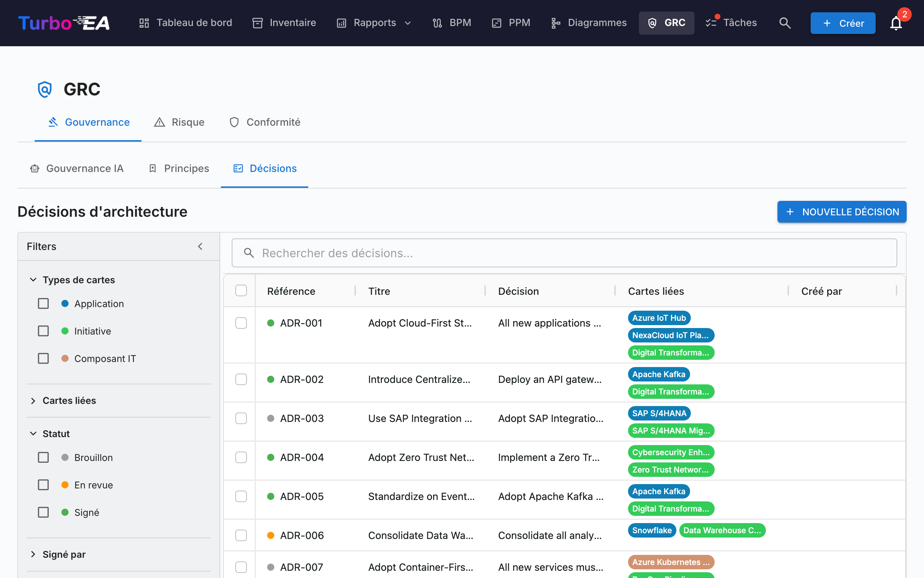Viewport: 924px width, 578px height.
Task: Select the ADR-006 row checkbox
Action: (241, 535)
